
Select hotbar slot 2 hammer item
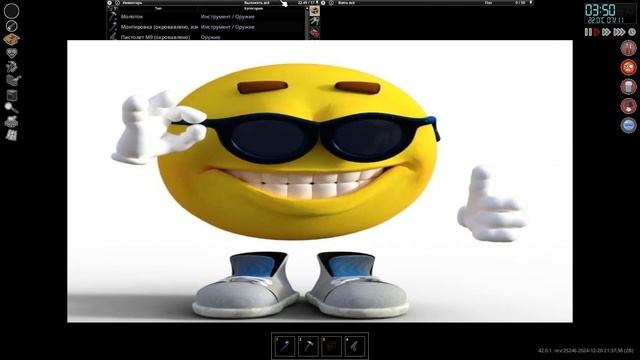(308, 346)
